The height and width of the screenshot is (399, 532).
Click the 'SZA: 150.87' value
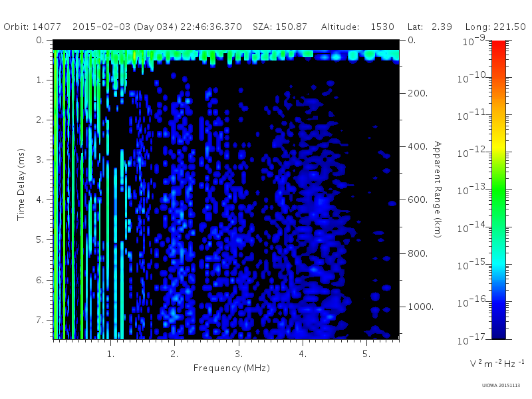[x=280, y=27]
